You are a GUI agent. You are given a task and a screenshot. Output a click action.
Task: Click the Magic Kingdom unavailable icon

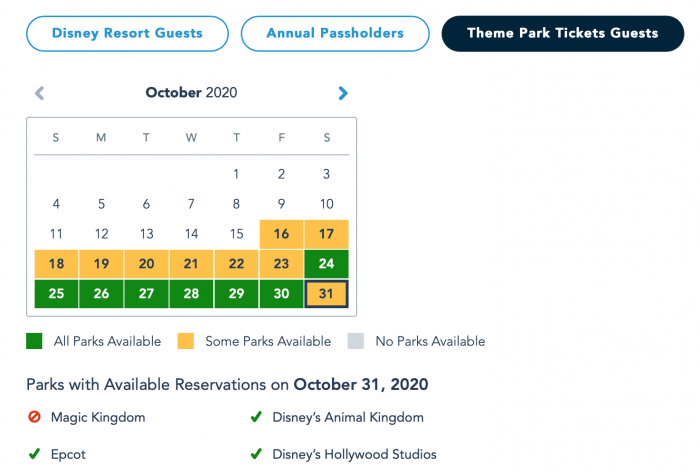tap(34, 417)
